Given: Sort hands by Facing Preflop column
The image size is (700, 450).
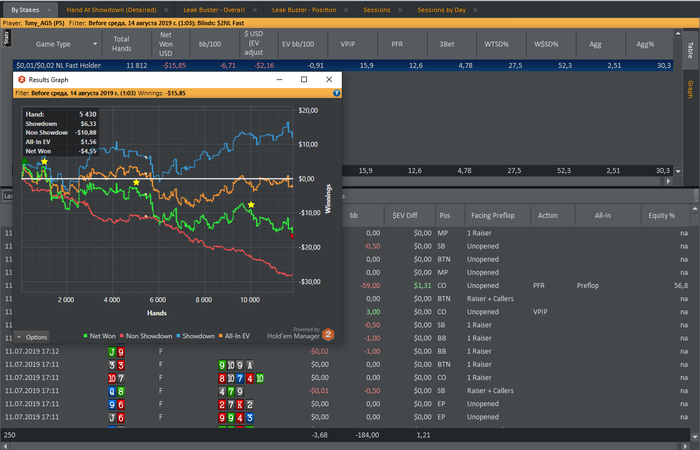Looking at the screenshot, I should point(493,215).
